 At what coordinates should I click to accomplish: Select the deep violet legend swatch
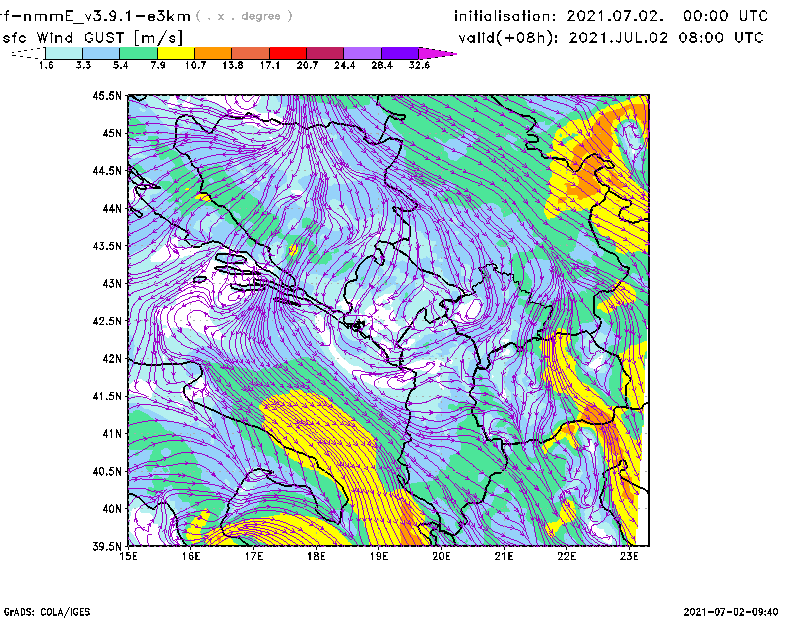(x=399, y=53)
